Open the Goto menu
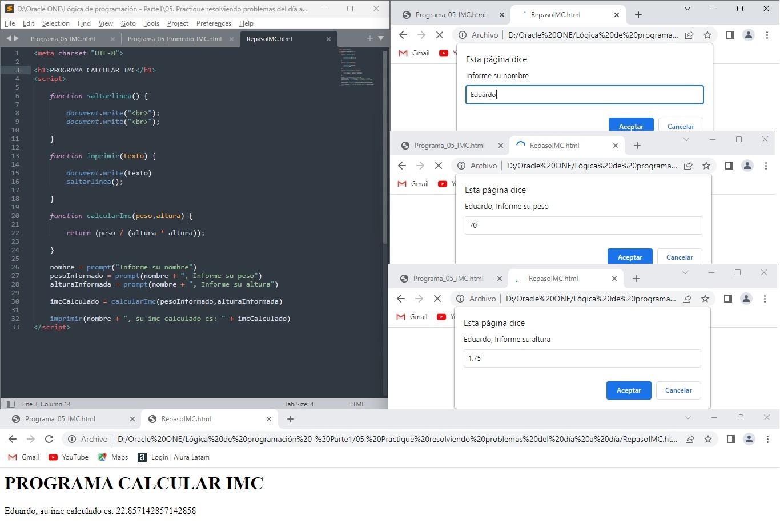 click(x=128, y=23)
